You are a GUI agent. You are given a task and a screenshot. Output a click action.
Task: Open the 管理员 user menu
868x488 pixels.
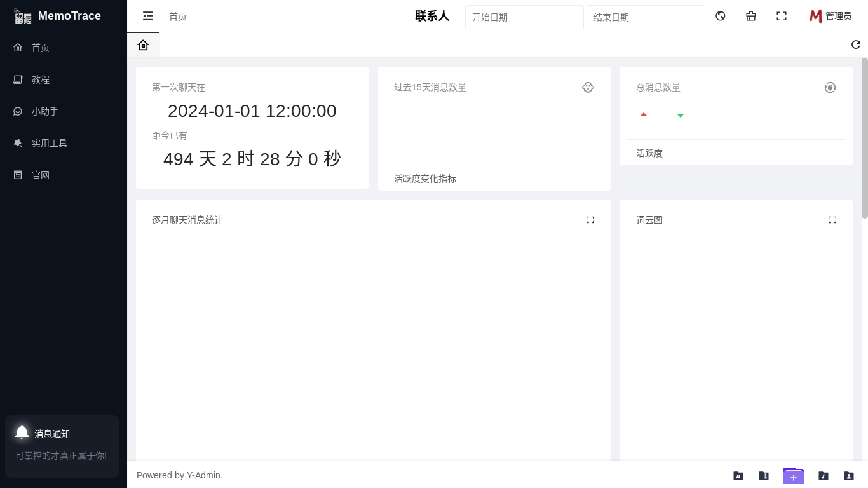(x=831, y=16)
